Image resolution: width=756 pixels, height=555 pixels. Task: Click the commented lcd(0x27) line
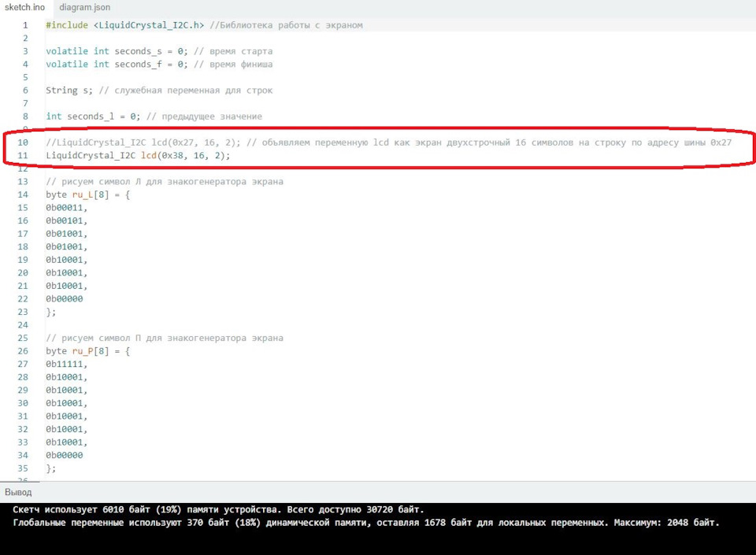coord(388,142)
